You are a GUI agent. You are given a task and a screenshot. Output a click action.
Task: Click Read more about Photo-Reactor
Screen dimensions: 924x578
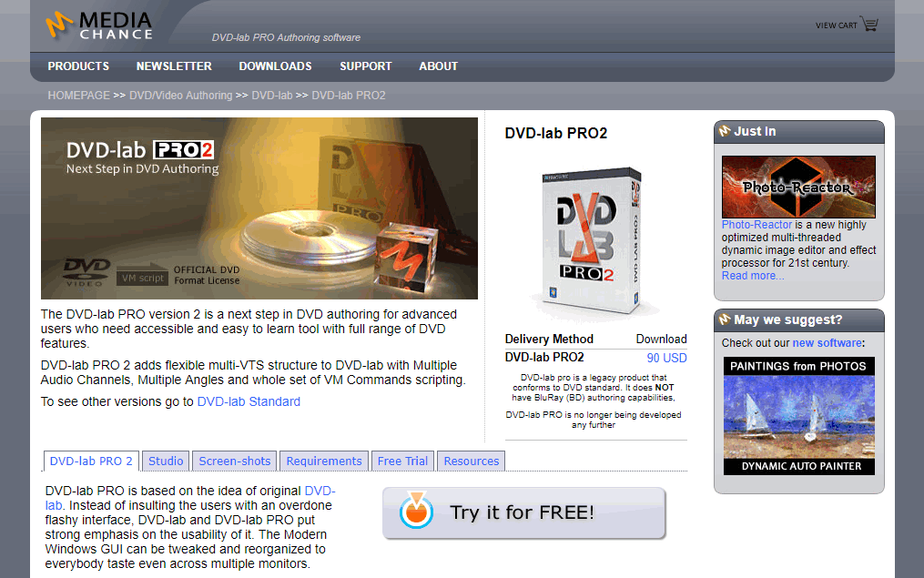coord(752,275)
